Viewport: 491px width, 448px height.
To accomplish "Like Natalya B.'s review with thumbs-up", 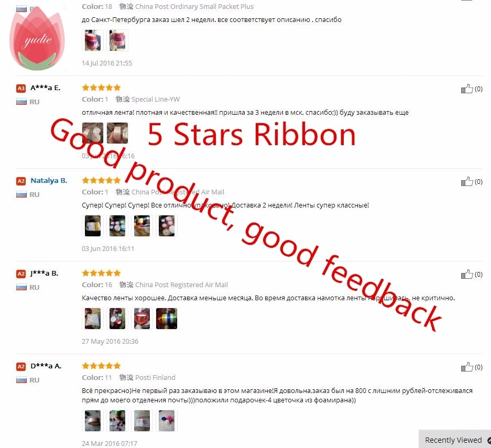I will pos(466,181).
